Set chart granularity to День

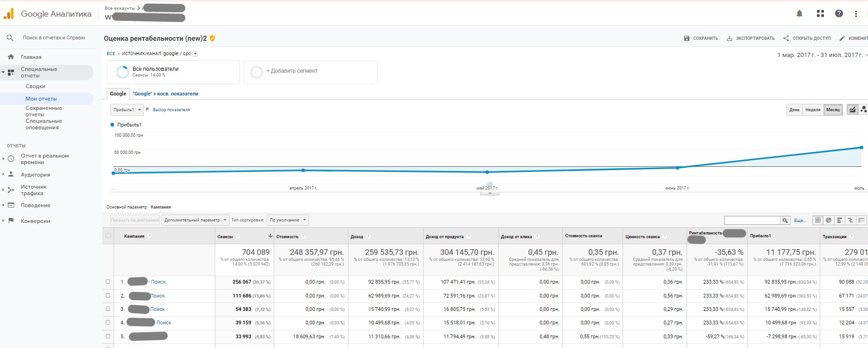794,110
